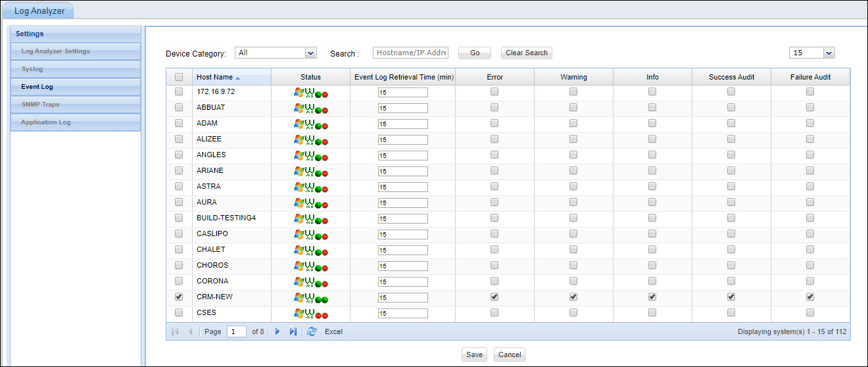Click the first green status dot for ALIZEE
This screenshot has width=868, height=367.
318,141
